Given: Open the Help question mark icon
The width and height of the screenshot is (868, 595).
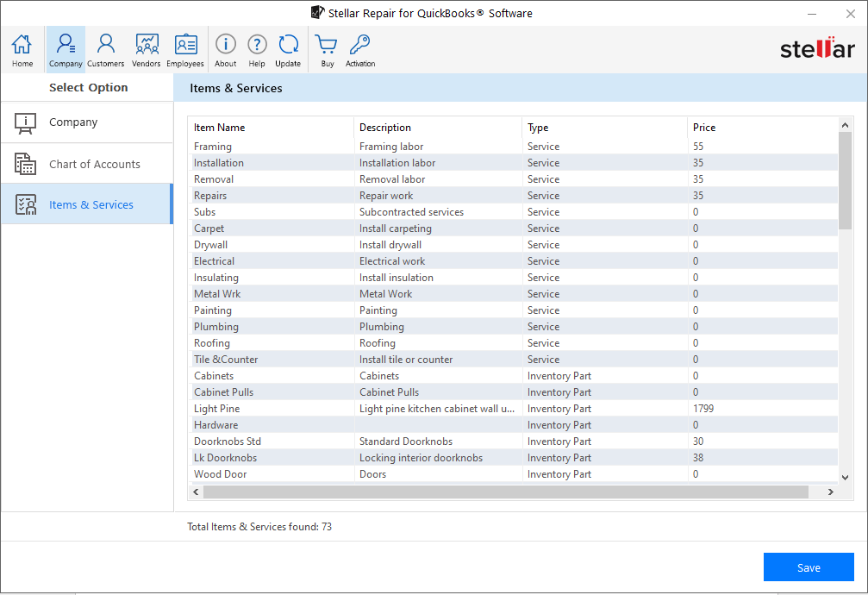Looking at the screenshot, I should (257, 44).
